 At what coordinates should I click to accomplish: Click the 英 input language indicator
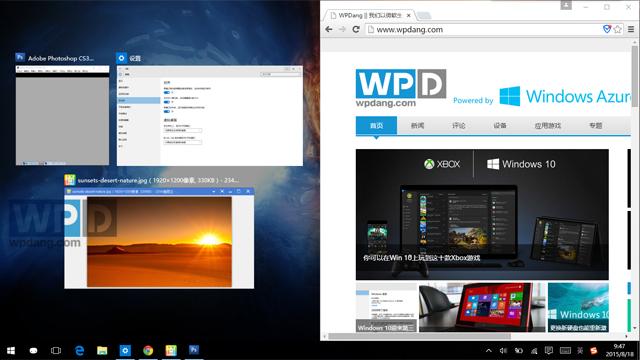point(580,351)
